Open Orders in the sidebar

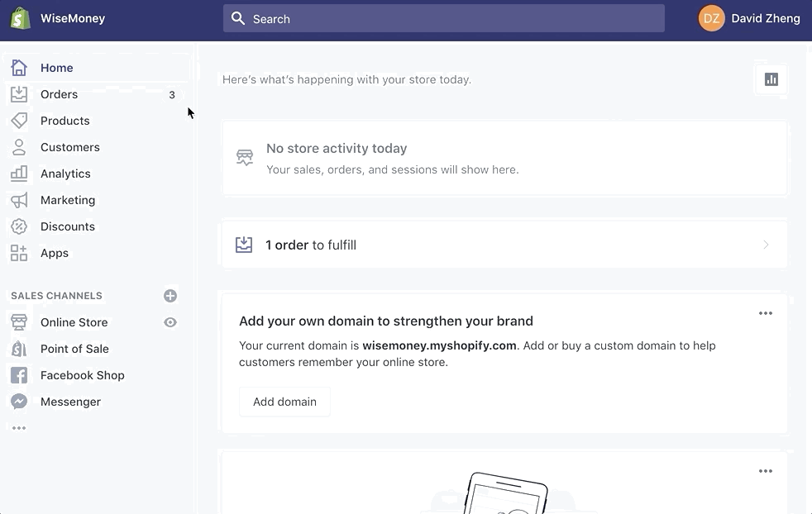(59, 94)
